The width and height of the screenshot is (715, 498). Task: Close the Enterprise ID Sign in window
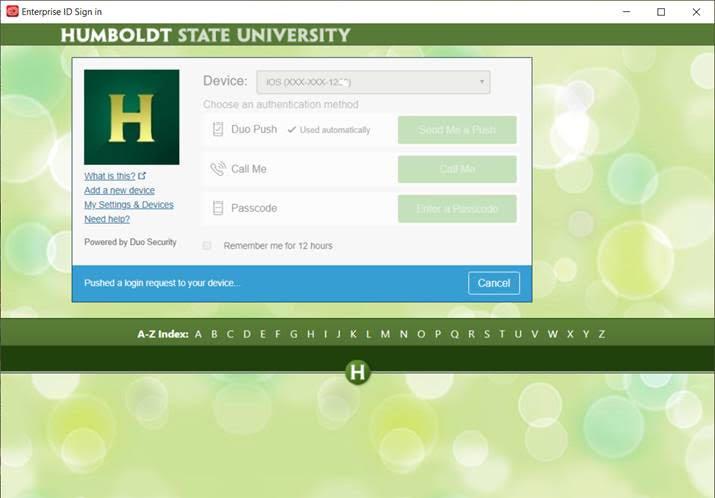coord(696,12)
